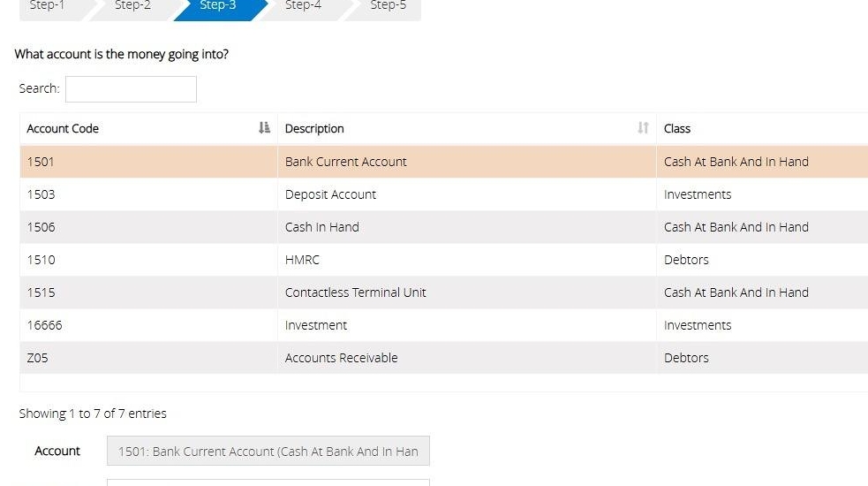Select the 1501 Bank Current Account row
The image size is (868, 486).
coord(345,162)
